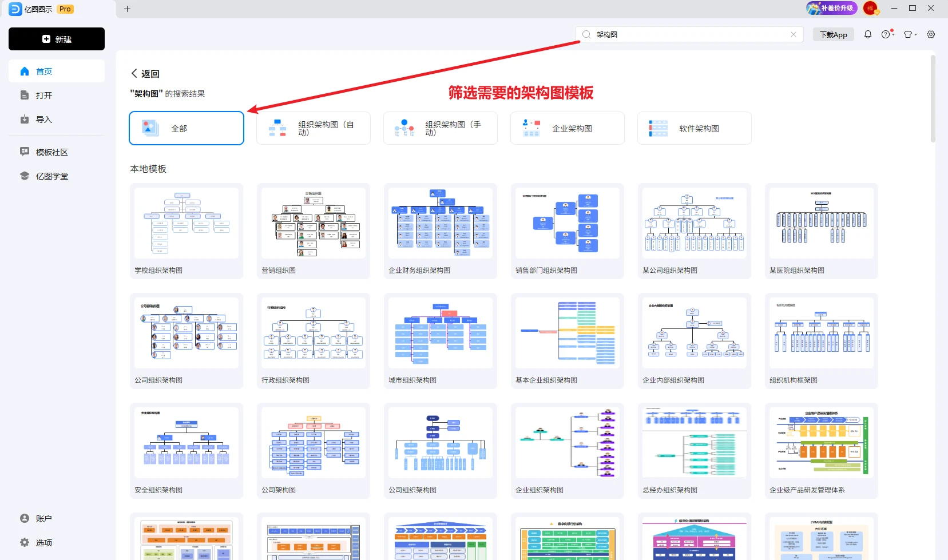Filter by 组织架构图（手动）
This screenshot has height=560, width=948.
coord(441,128)
